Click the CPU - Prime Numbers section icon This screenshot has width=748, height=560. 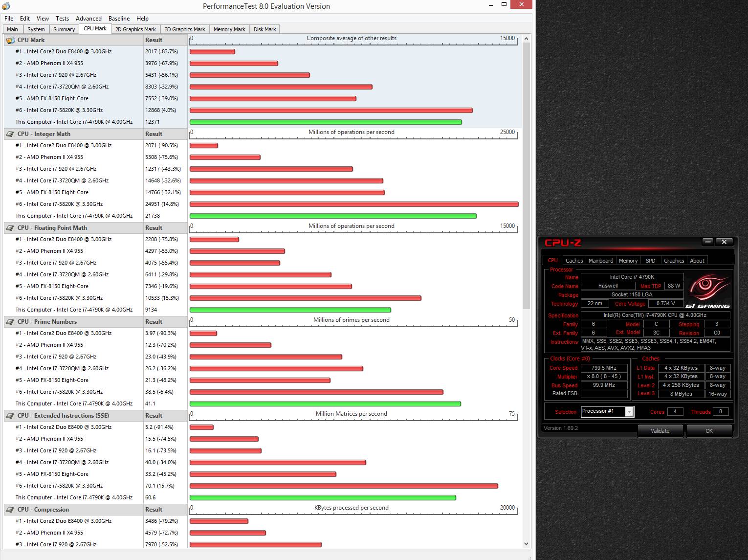pos(10,322)
